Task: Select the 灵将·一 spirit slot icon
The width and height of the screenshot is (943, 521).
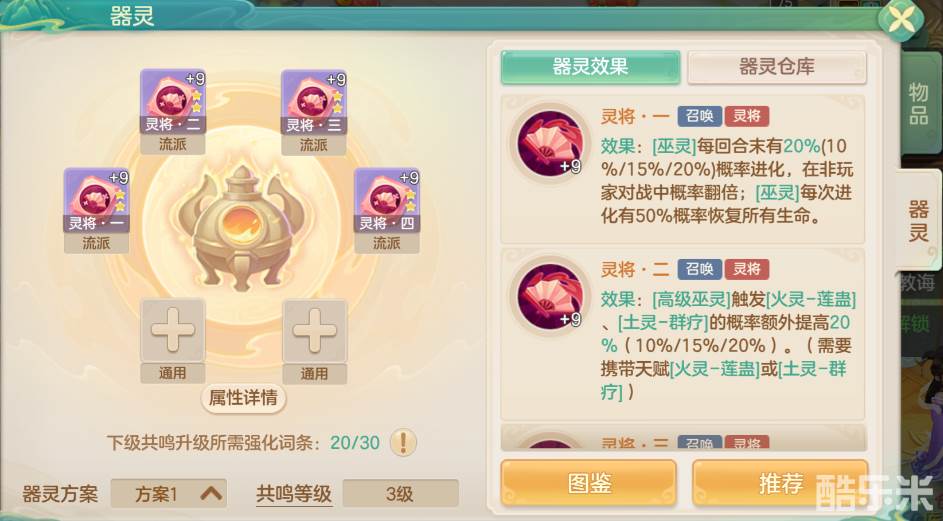Action: point(96,200)
